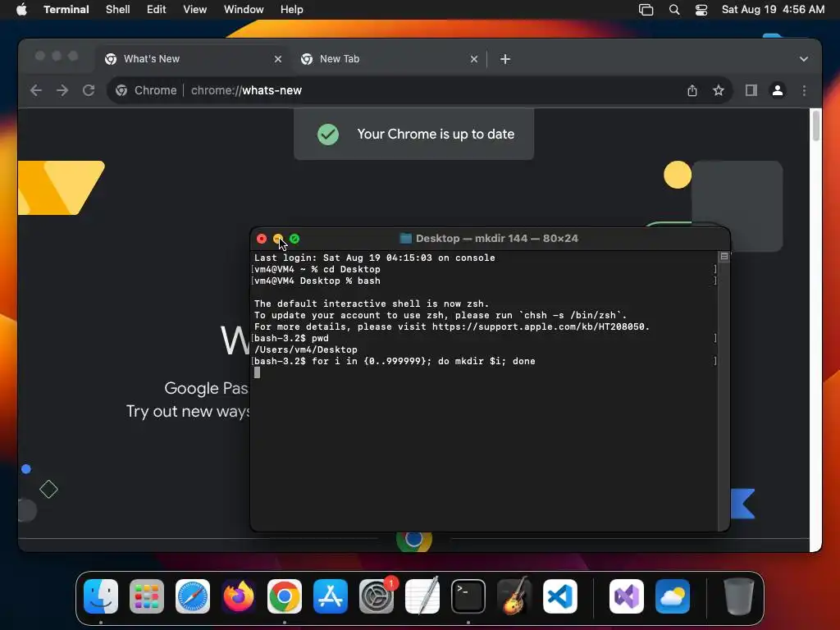Click Terminal split pane icon at top right
The image size is (840, 630).
pyautogui.click(x=724, y=257)
